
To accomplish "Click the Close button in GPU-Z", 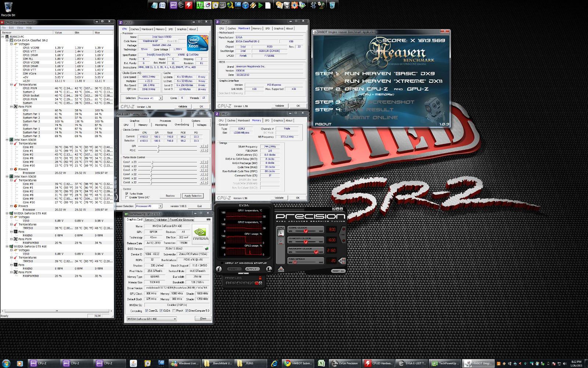I will pyautogui.click(x=203, y=319).
